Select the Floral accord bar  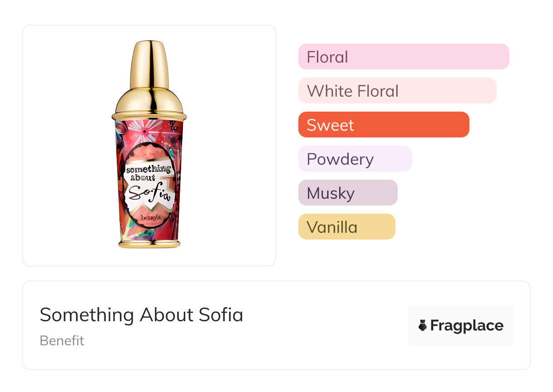point(403,57)
